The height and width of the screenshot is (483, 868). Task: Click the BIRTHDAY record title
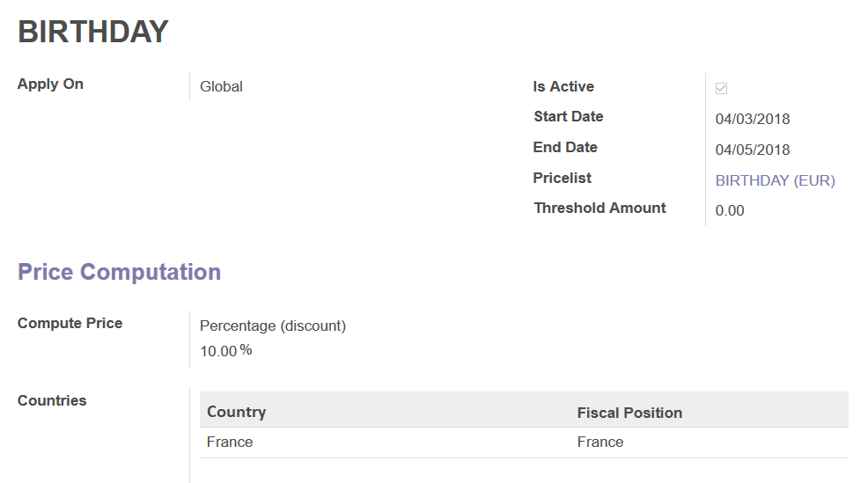(93, 32)
